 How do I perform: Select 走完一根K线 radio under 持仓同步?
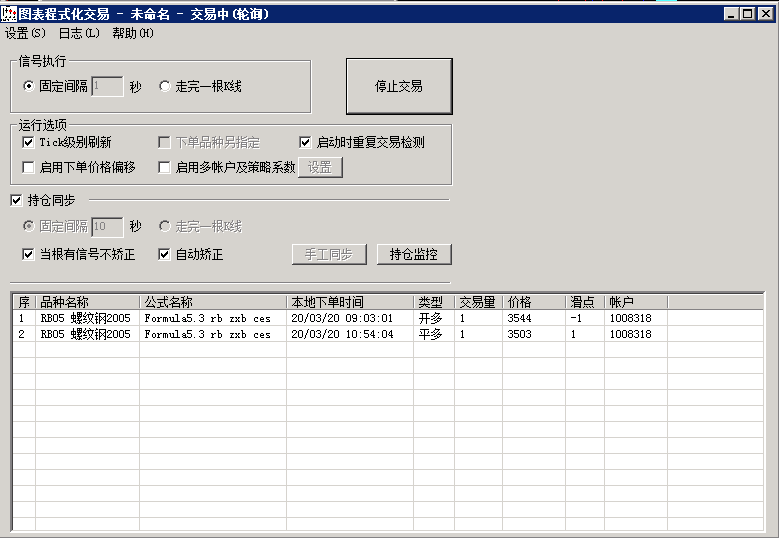point(164,227)
